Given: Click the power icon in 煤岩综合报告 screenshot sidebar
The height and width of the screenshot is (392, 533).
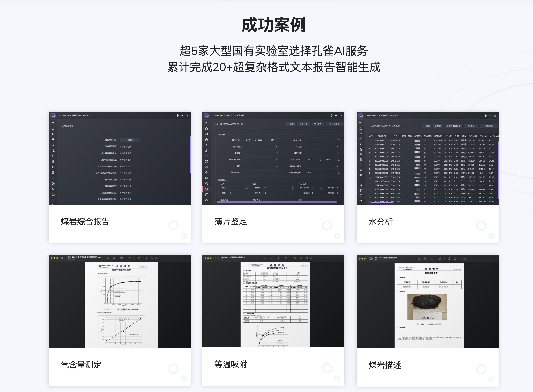Looking at the screenshot, I should (53, 200).
